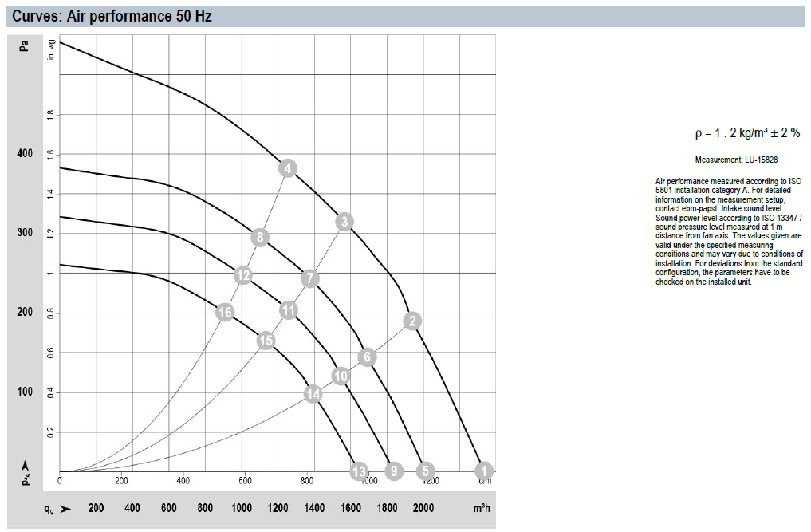811x532 pixels.
Task: Click measurement marker 14
Action: pos(313,394)
